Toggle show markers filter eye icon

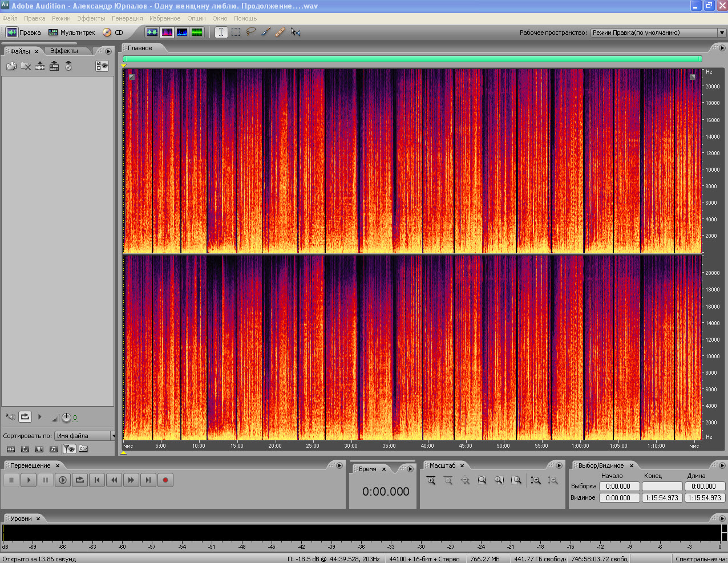click(x=69, y=449)
